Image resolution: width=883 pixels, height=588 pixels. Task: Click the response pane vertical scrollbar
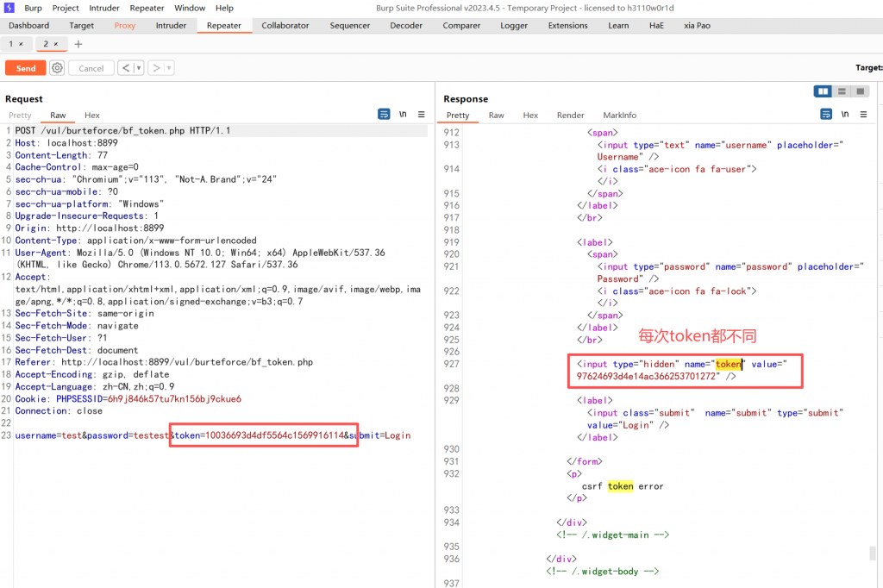(873, 553)
